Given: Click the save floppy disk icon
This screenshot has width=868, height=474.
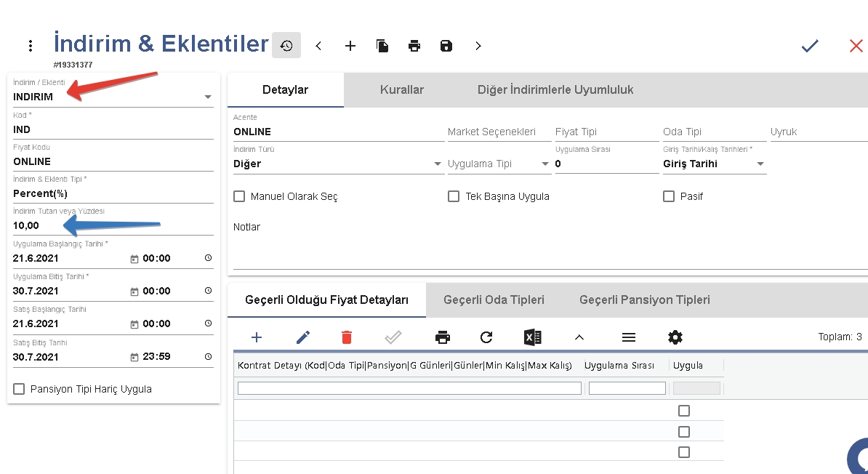Looking at the screenshot, I should point(446,46).
